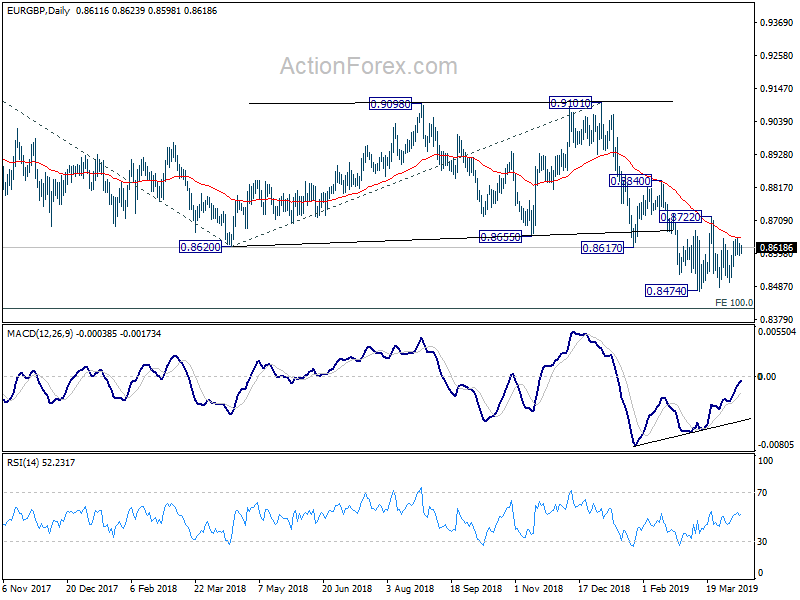Click the current price marker 0.86186
Image resolution: width=800 pixels, height=600 pixels.
(x=777, y=248)
